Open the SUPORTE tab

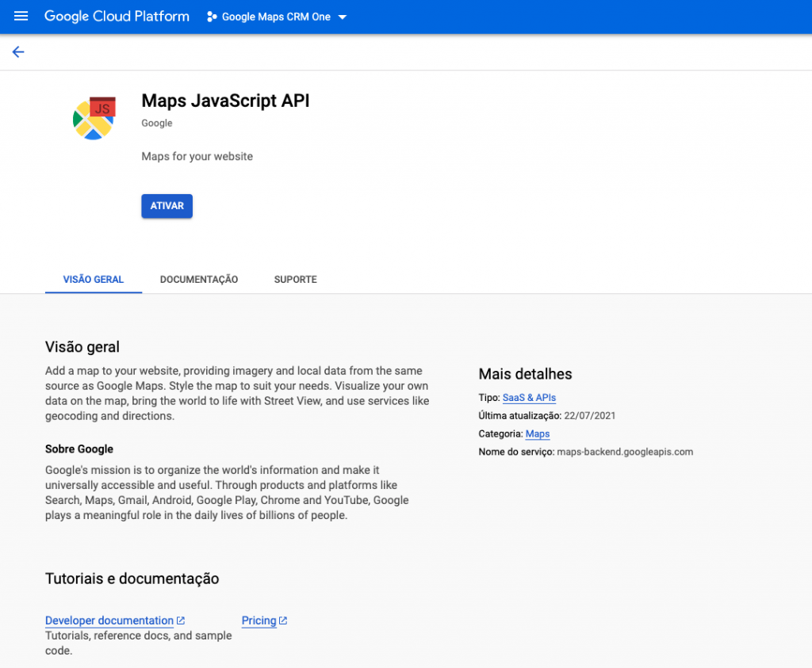[295, 280]
